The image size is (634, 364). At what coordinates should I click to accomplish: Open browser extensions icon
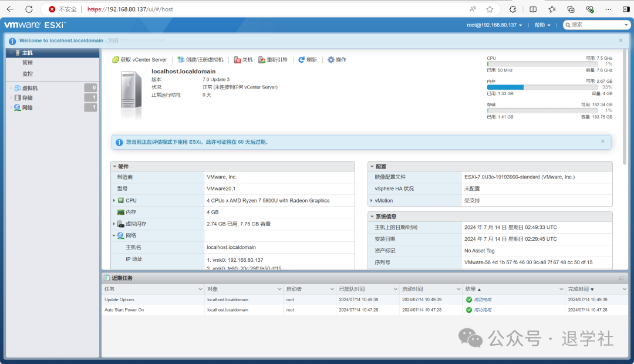tap(512, 9)
